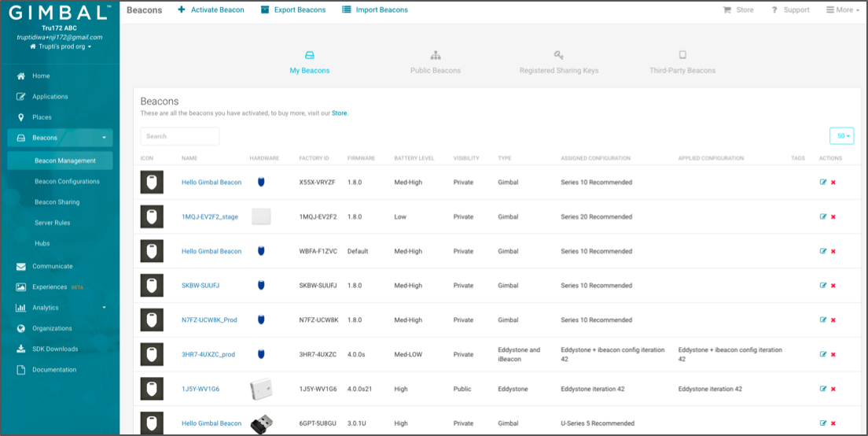Delete beacon 3HR7-4UXZC
The image size is (868, 436).
833,354
